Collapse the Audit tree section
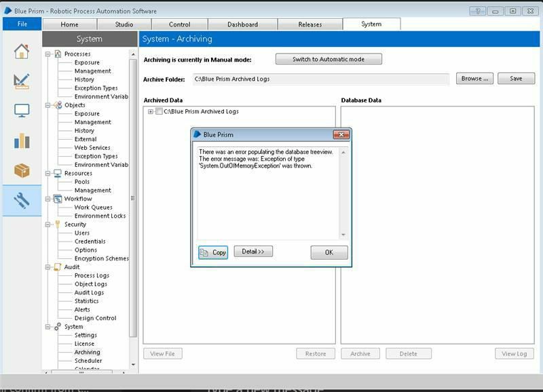The image size is (543, 392). 48,267
